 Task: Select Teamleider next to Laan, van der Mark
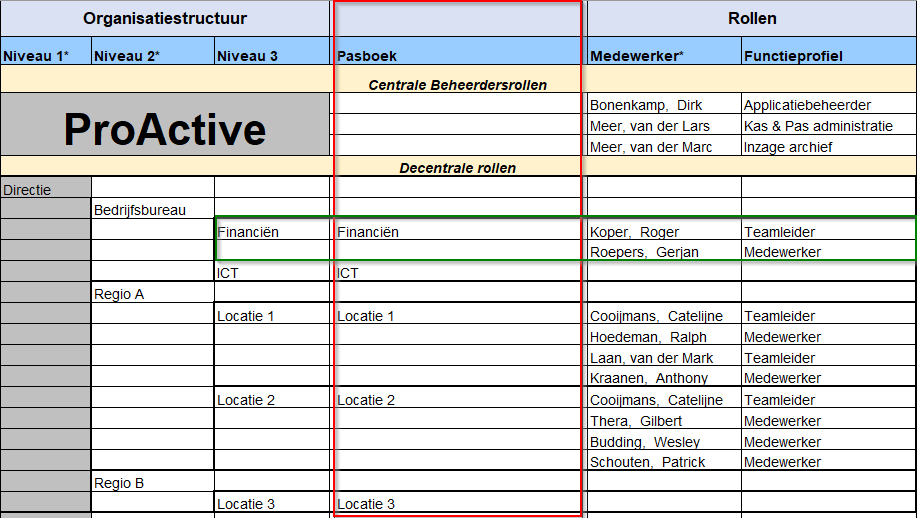click(829, 355)
